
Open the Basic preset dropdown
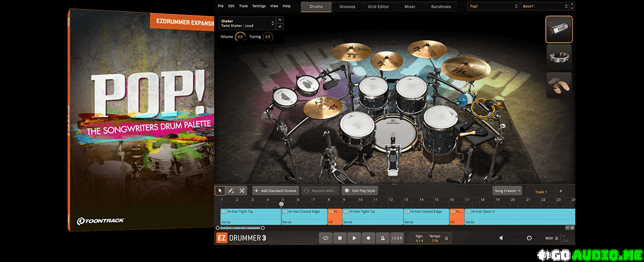544,6
